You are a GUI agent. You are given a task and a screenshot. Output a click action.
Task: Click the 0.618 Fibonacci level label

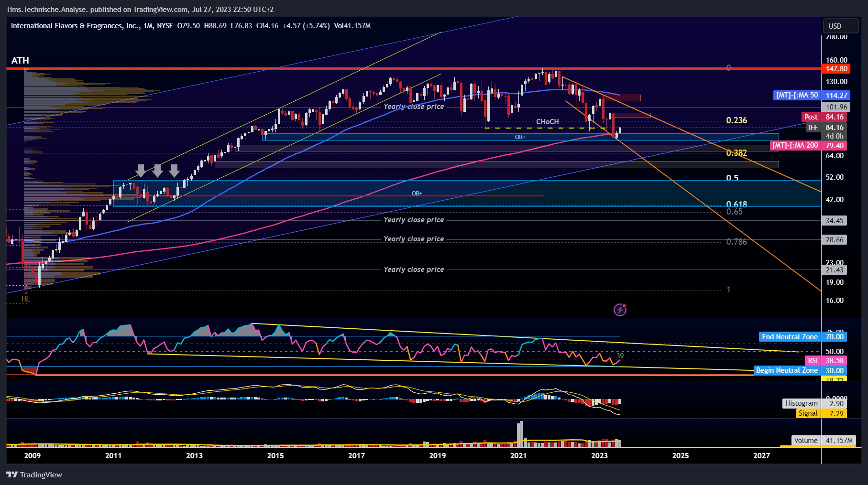click(736, 205)
